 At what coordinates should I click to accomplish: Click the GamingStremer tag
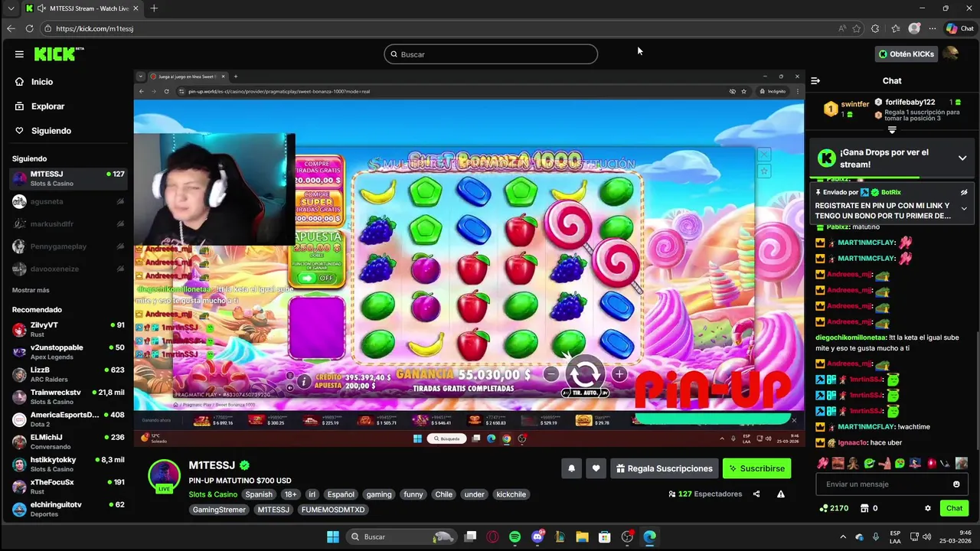(219, 510)
